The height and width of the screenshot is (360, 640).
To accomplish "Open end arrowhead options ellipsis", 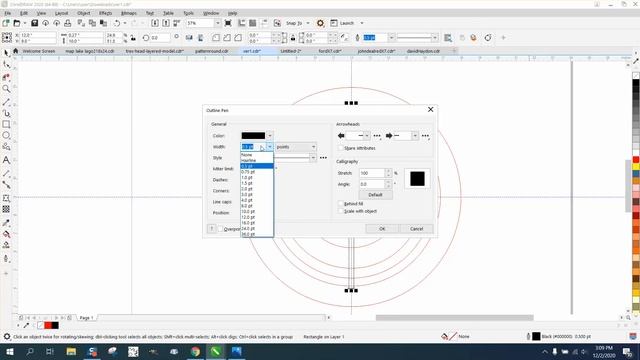I will click(x=425, y=136).
